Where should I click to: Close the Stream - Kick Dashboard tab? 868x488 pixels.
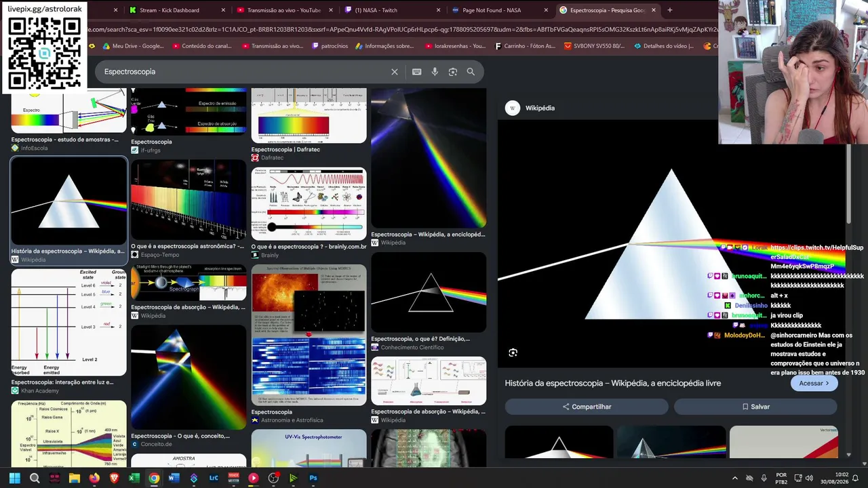[222, 10]
